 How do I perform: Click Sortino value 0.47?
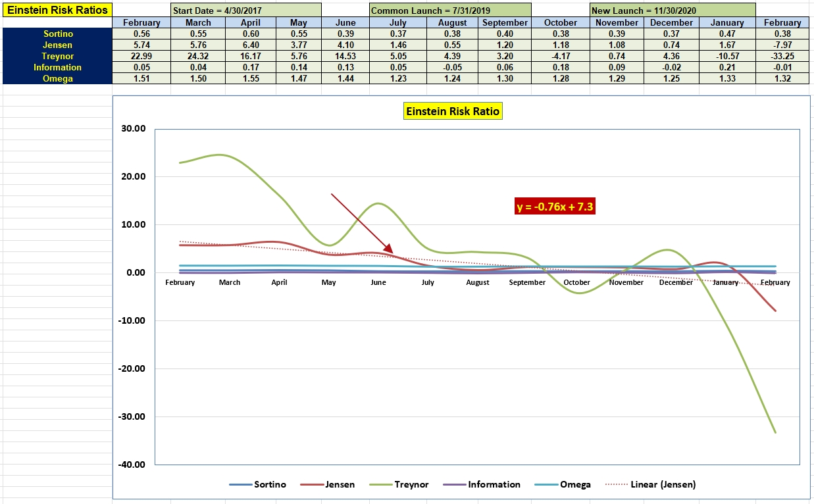point(727,34)
